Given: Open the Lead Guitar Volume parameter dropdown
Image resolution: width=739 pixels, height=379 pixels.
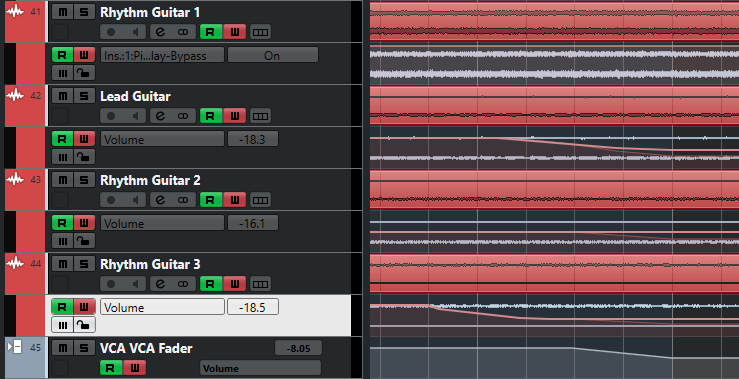Looking at the screenshot, I should 162,139.
